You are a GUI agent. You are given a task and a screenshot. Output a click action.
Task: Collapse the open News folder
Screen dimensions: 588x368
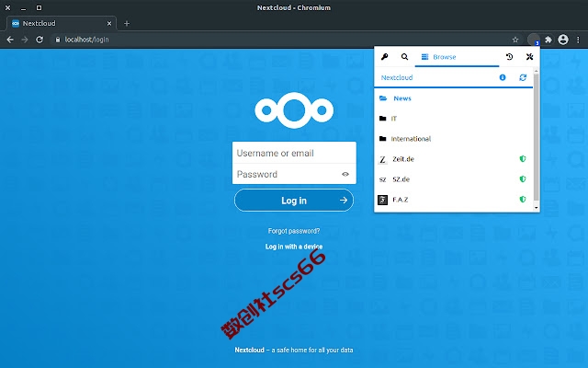tap(453, 98)
